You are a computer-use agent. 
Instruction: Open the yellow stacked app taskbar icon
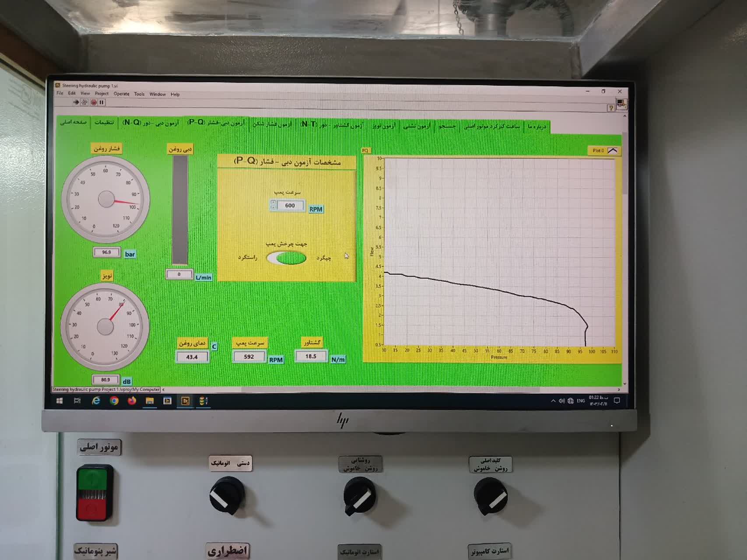[x=203, y=401]
